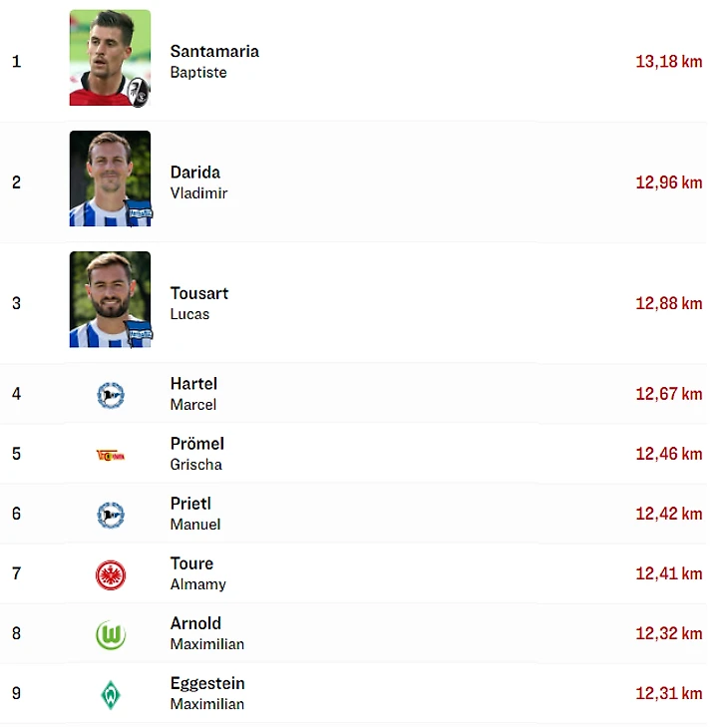Click the Union Berlin logo beside Prömel

click(x=110, y=455)
